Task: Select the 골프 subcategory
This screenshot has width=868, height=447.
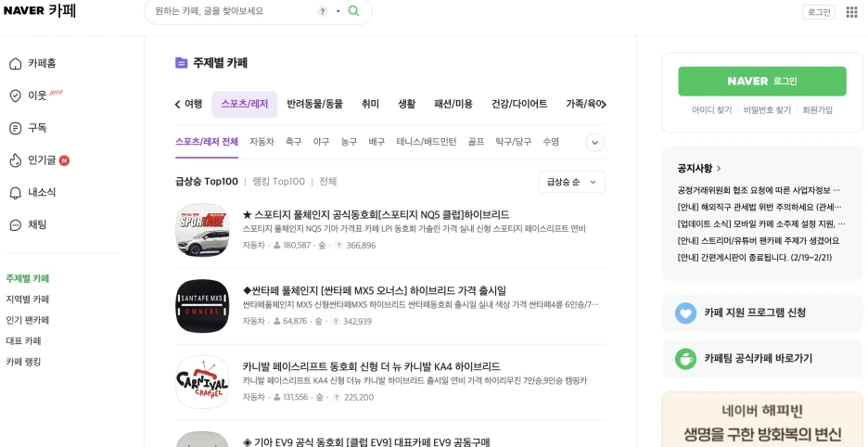Action: tap(476, 142)
